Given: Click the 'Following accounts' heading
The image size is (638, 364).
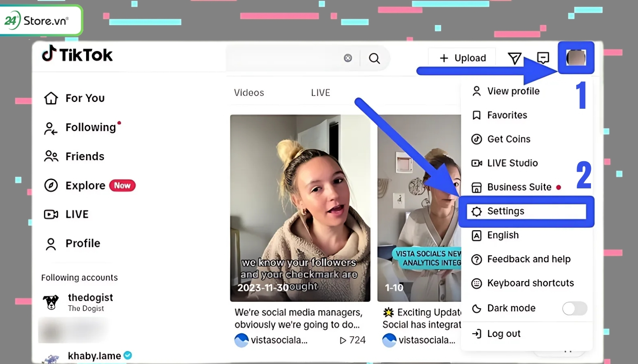Looking at the screenshot, I should (79, 278).
